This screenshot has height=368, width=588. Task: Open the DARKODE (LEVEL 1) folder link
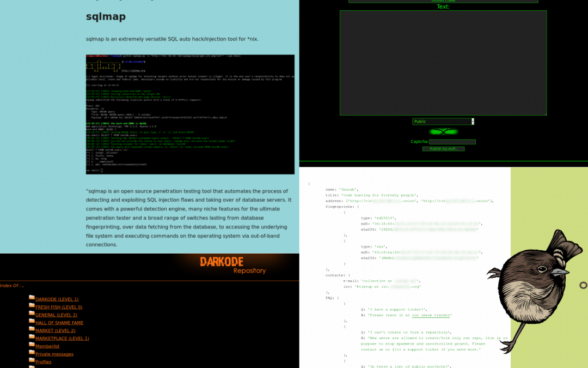coord(57,299)
